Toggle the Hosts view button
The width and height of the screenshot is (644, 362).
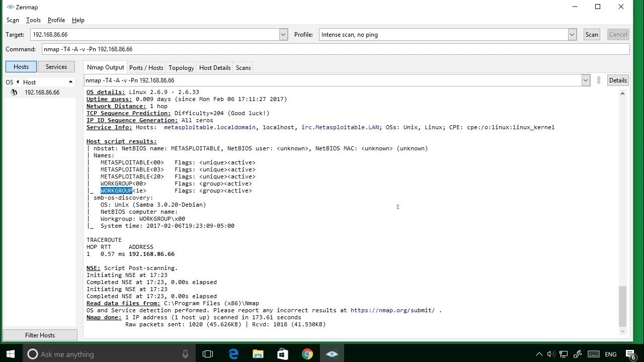(21, 67)
